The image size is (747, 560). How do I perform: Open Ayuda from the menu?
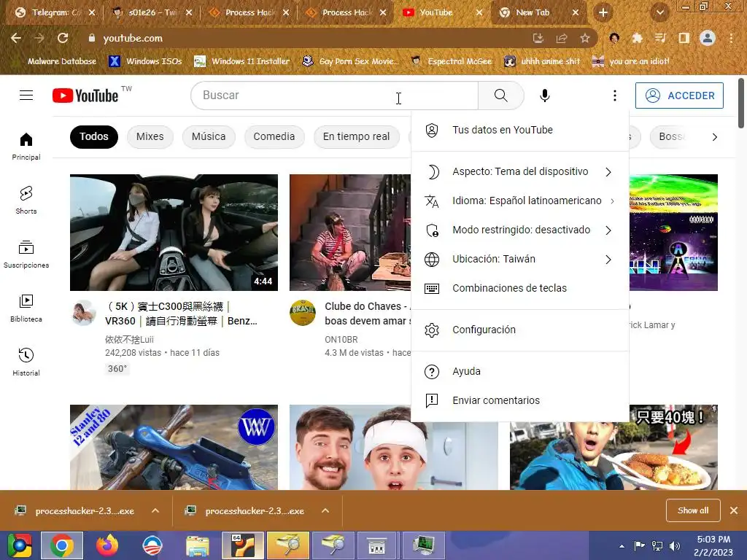click(x=519, y=371)
